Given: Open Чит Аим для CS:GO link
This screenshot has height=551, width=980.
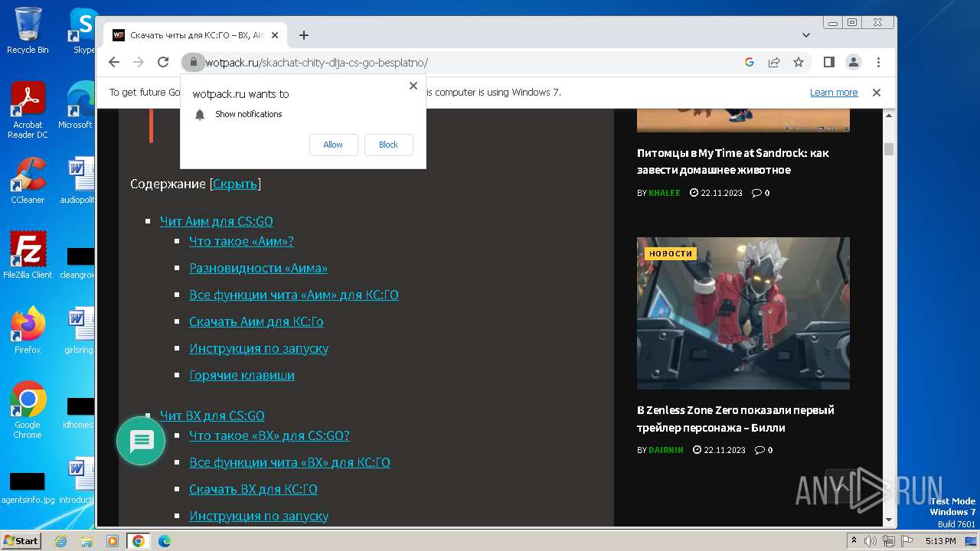Looking at the screenshot, I should tap(216, 221).
